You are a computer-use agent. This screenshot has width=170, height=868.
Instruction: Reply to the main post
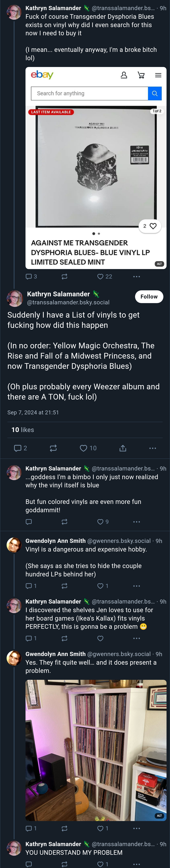(x=20, y=448)
